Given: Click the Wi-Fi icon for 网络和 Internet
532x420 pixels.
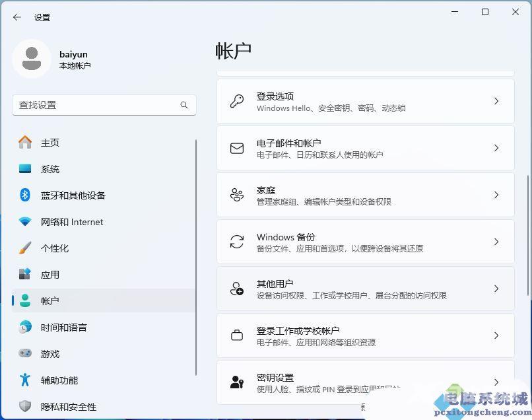Looking at the screenshot, I should pos(25,222).
